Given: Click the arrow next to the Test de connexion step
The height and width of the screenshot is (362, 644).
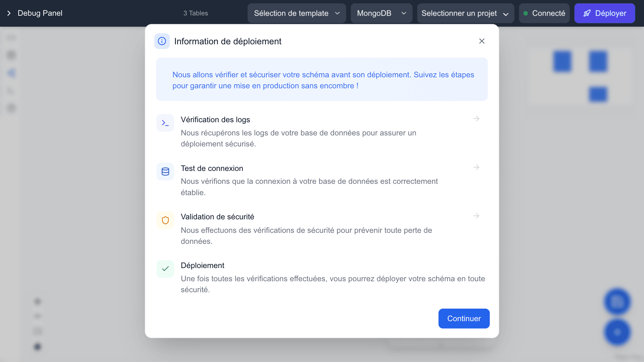Looking at the screenshot, I should tap(476, 167).
